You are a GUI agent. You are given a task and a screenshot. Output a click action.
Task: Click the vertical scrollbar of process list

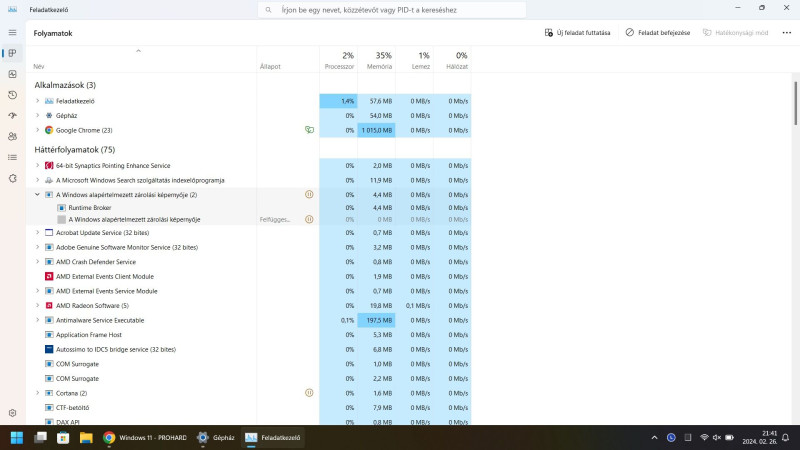795,103
